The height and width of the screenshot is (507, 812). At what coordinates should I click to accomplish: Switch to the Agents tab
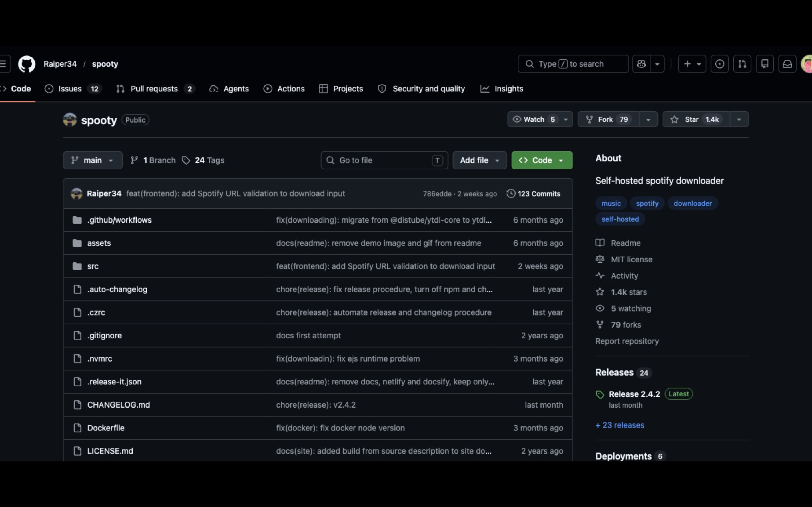(229, 89)
